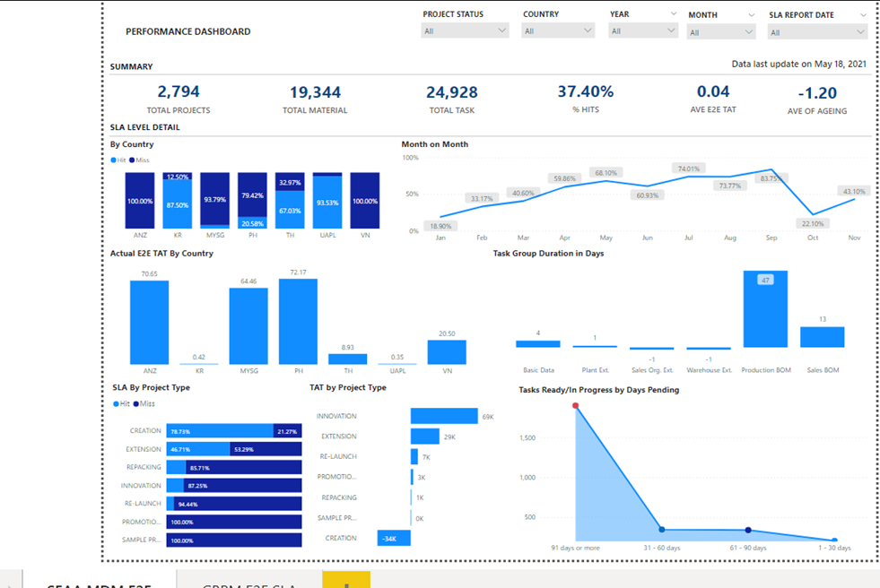Click the Hit legend marker in By Country
Viewport: 880px width, 588px height.
click(x=113, y=160)
